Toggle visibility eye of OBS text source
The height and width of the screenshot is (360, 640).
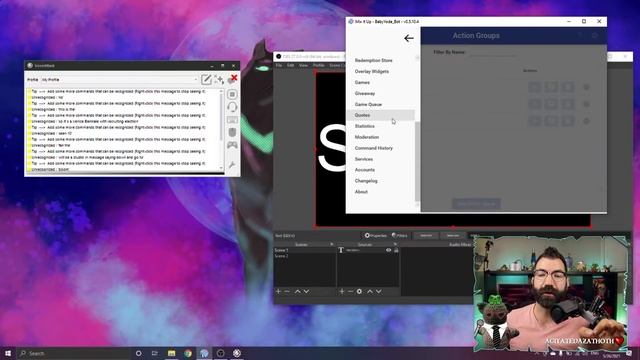pos(389,250)
